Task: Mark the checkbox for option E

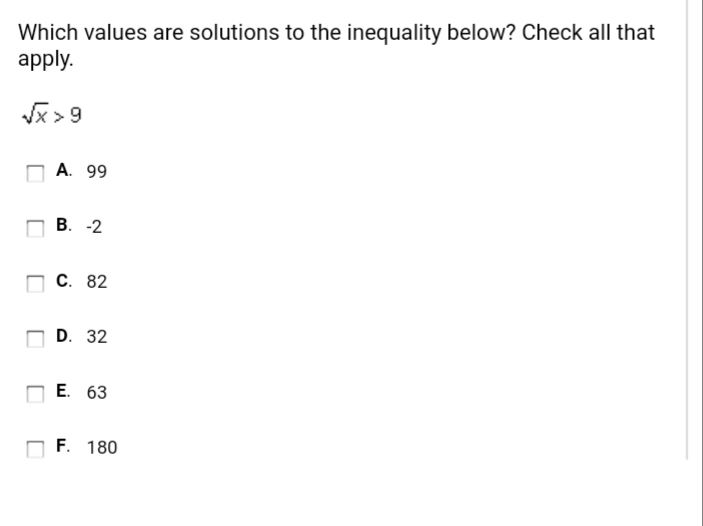Action: [35, 394]
